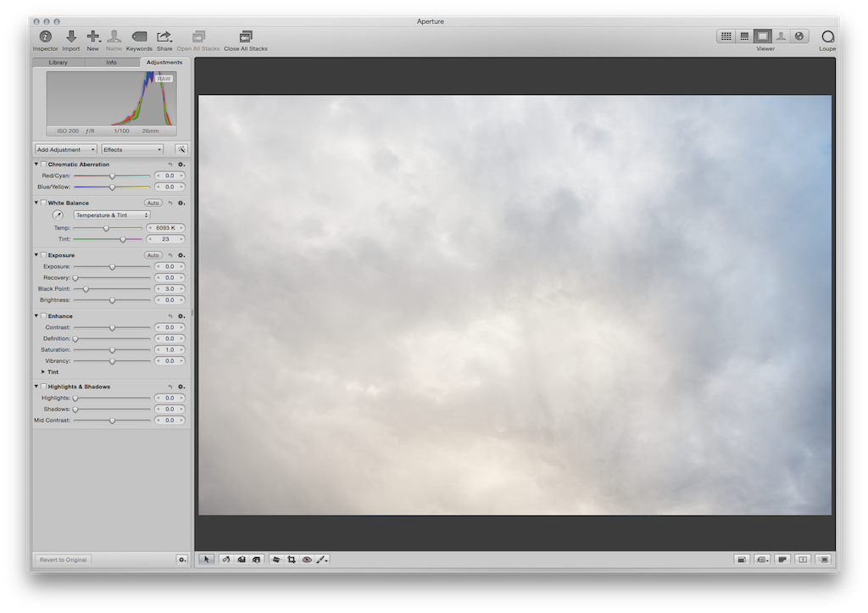Choose the Selection arrow tool
This screenshot has width=868, height=613.
(207, 560)
